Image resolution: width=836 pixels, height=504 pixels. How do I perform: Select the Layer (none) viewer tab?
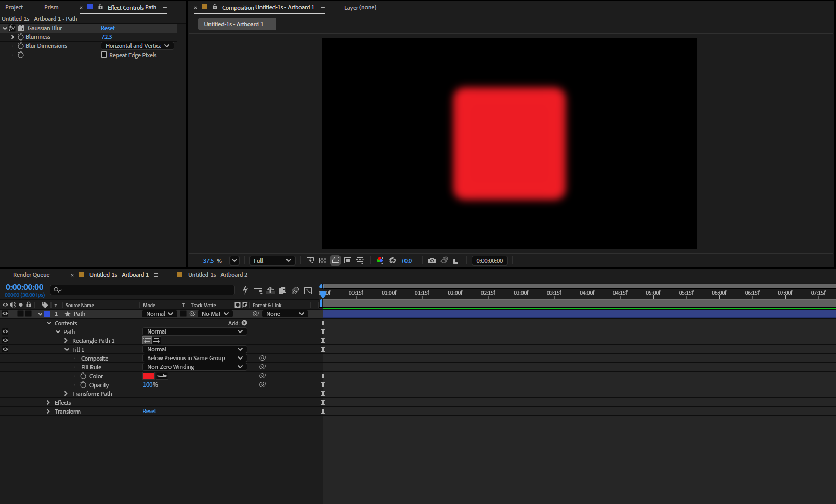pyautogui.click(x=360, y=7)
